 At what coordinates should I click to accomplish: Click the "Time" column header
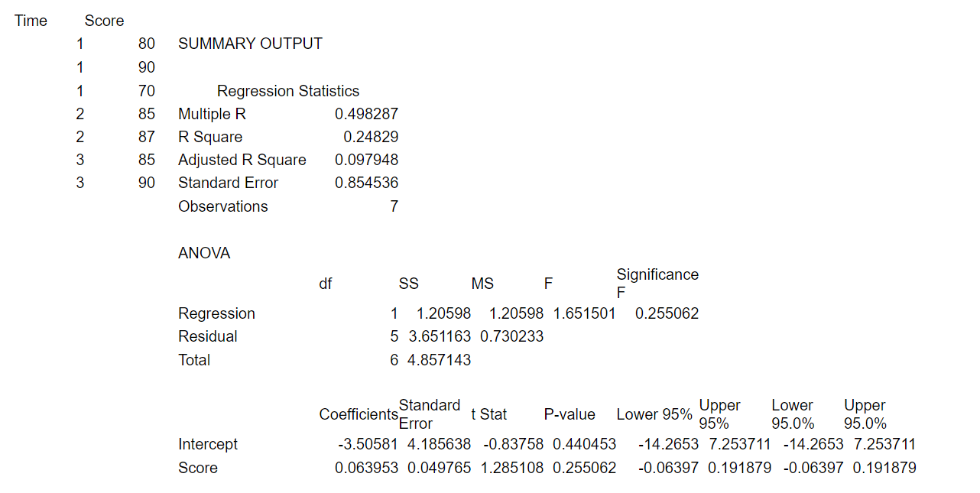(x=31, y=21)
